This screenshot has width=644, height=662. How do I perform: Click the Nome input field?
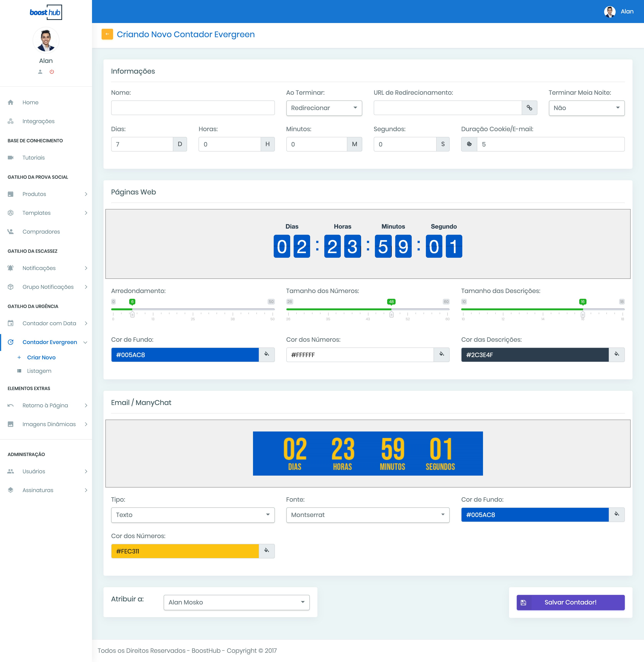click(193, 108)
